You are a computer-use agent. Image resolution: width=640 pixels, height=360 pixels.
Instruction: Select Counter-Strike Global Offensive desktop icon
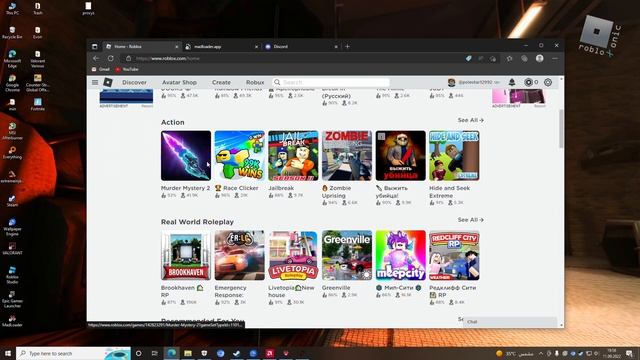pyautogui.click(x=37, y=82)
